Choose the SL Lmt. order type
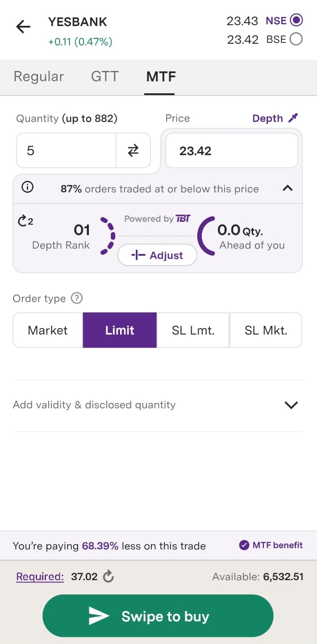 click(193, 330)
